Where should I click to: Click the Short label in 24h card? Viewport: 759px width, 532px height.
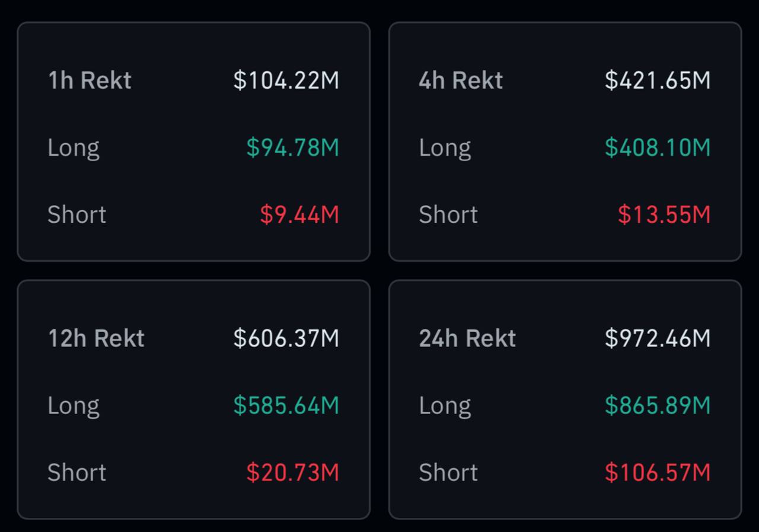(448, 472)
